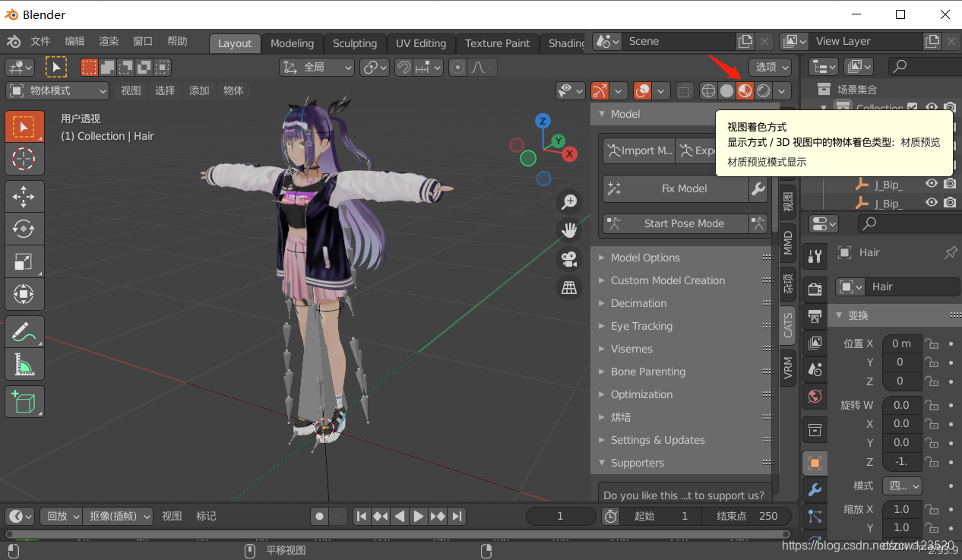This screenshot has width=962, height=560.
Task: Click the viewport zoom magnifier icon
Action: coord(569,201)
